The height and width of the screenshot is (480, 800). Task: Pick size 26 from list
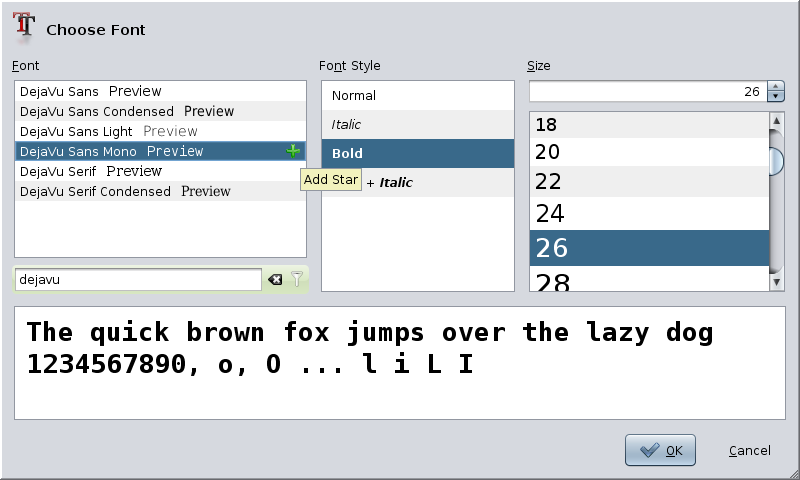649,248
